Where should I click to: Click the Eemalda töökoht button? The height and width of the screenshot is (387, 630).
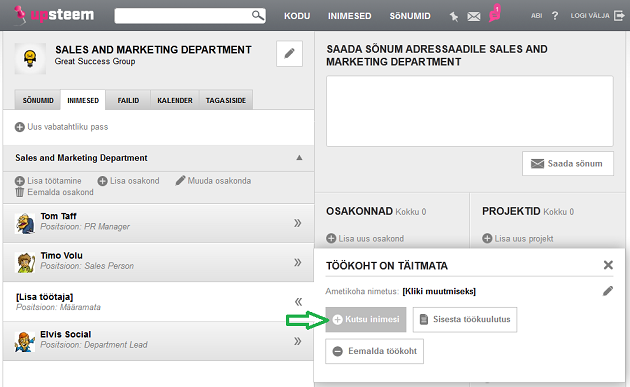(374, 351)
